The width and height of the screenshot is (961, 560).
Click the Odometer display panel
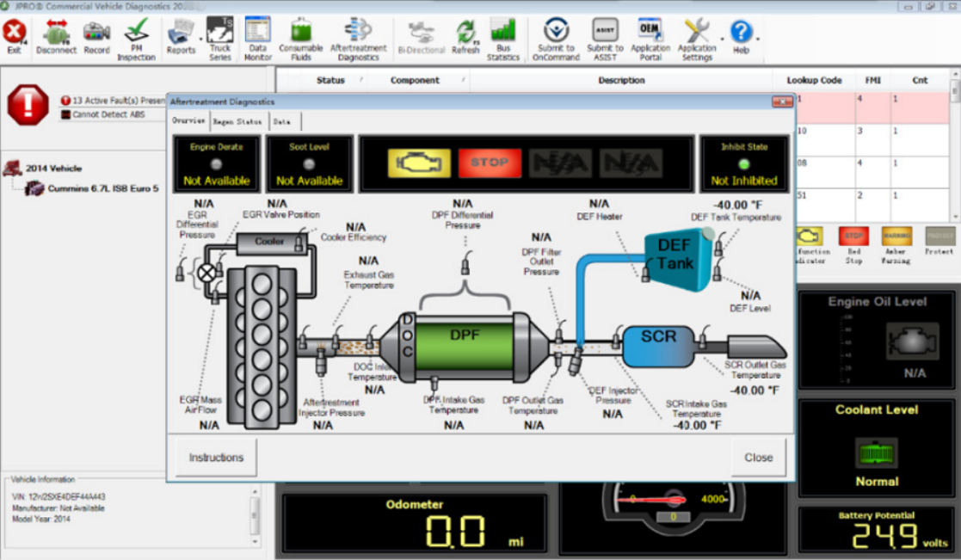415,523
